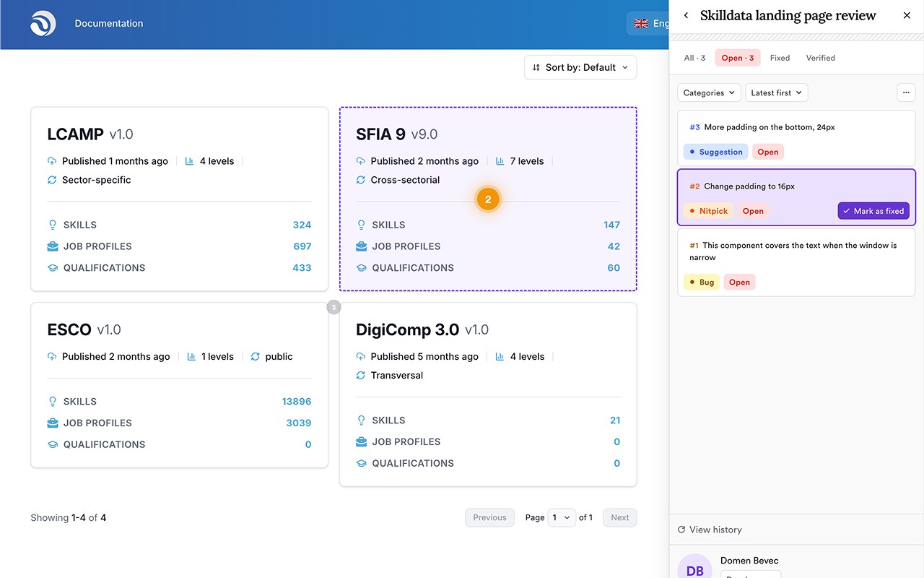924x578 pixels.
Task: Click the gray comment pin numbered 3
Action: tap(334, 307)
